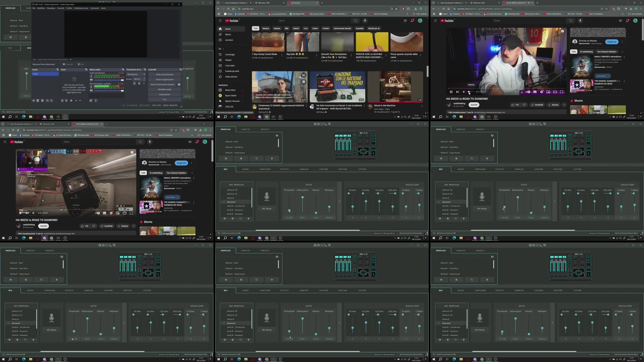Click Iscriviti under the white hoodie video

[474, 105]
